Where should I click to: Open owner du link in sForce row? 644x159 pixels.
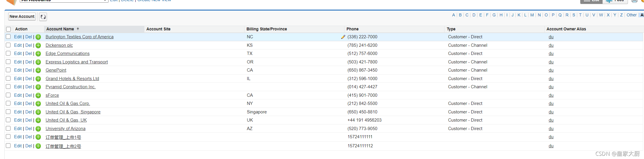point(551,95)
